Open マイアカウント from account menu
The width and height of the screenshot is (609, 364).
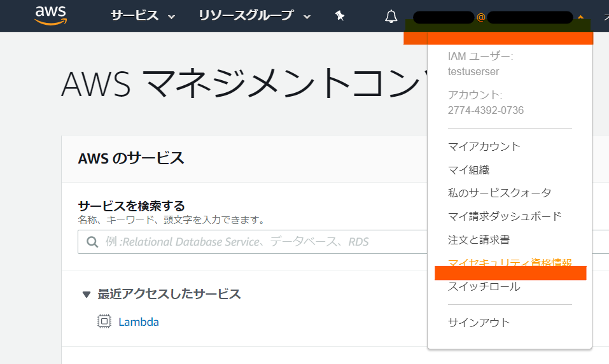tap(484, 146)
